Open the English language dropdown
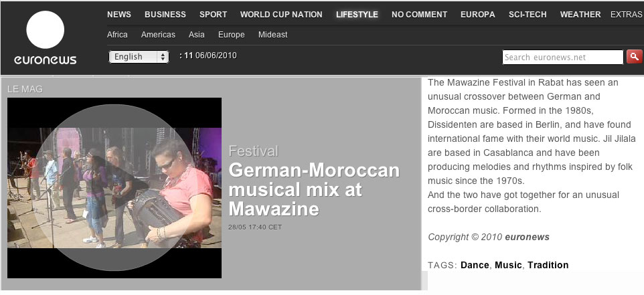The width and height of the screenshot is (644, 295). pos(139,57)
